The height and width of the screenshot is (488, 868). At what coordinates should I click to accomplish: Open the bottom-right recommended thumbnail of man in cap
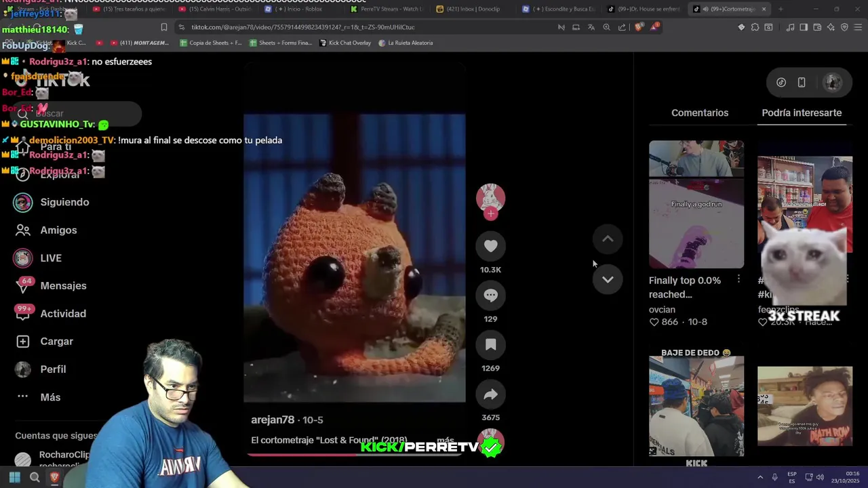tap(805, 406)
